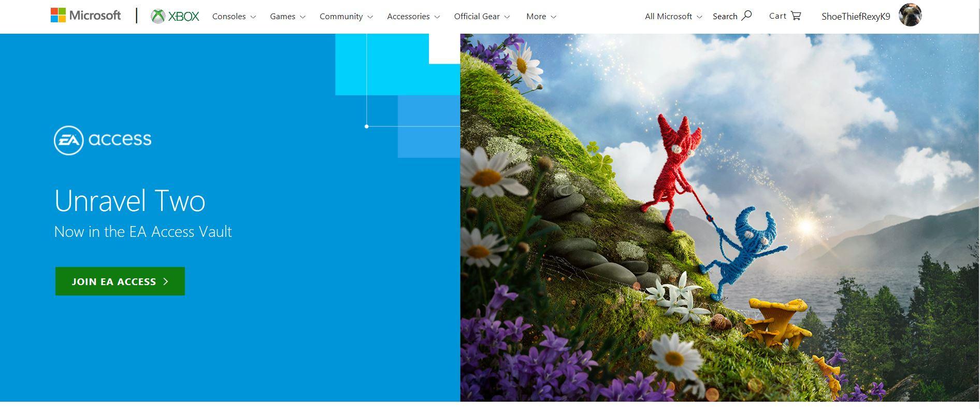Screen dimensions: 980x409
Task: Open the shopping cart icon
Action: tap(796, 16)
